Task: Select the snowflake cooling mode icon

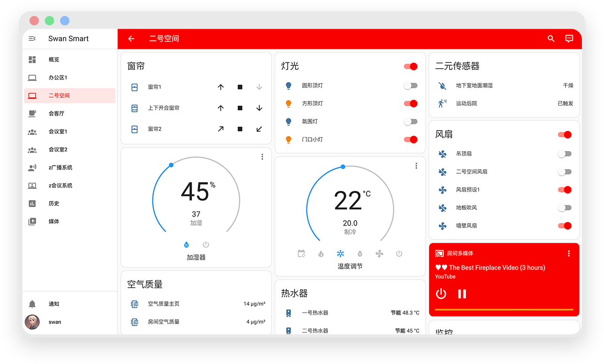Action: (x=340, y=254)
